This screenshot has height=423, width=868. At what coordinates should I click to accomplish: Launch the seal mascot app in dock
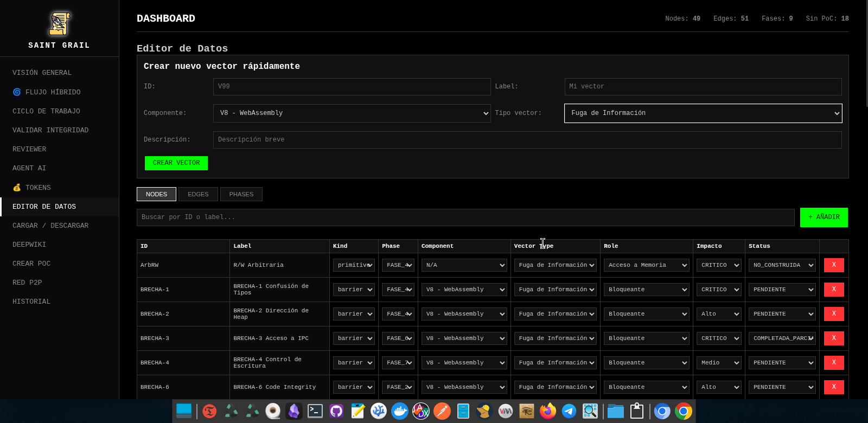(x=484, y=412)
